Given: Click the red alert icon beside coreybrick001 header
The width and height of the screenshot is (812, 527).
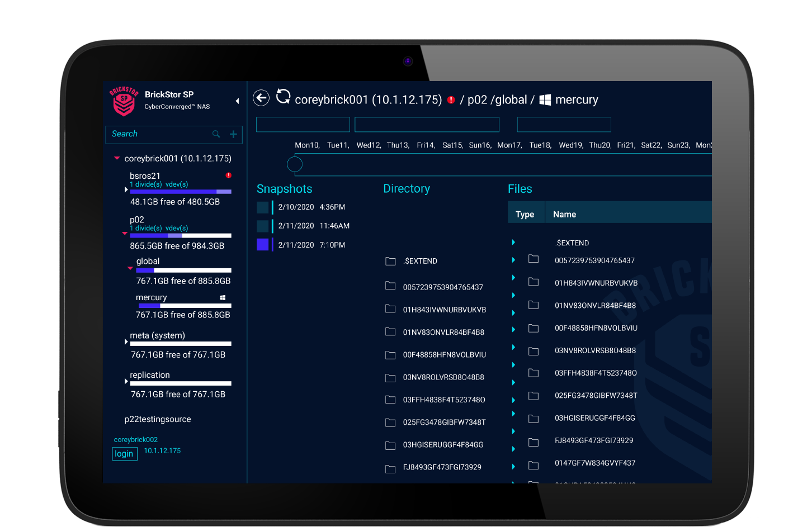Looking at the screenshot, I should 451,100.
